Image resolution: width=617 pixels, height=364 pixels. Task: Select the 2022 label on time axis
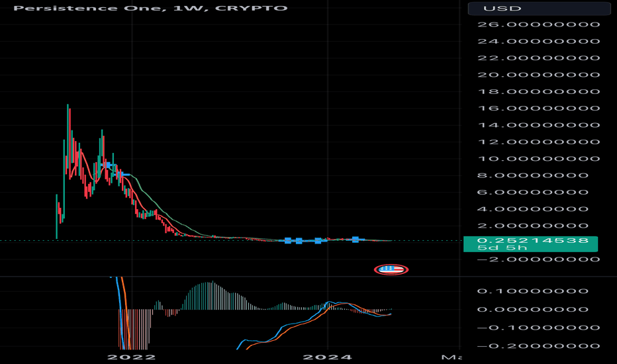click(132, 357)
